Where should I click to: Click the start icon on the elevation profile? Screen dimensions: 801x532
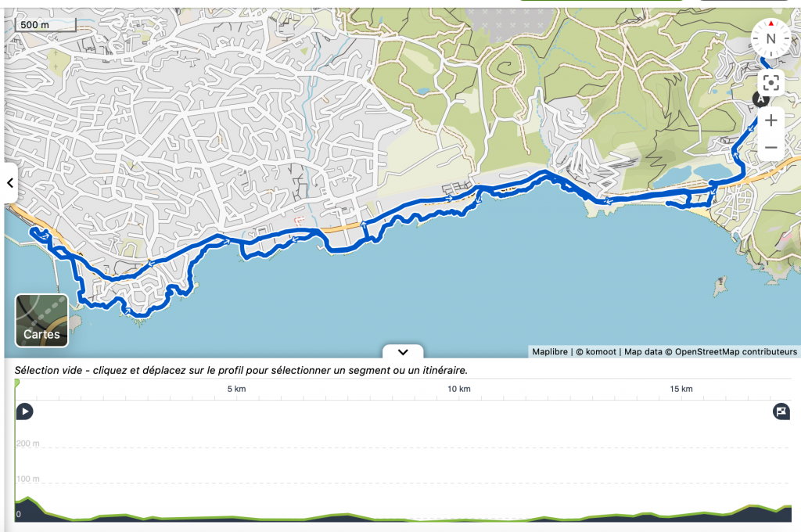pos(25,412)
